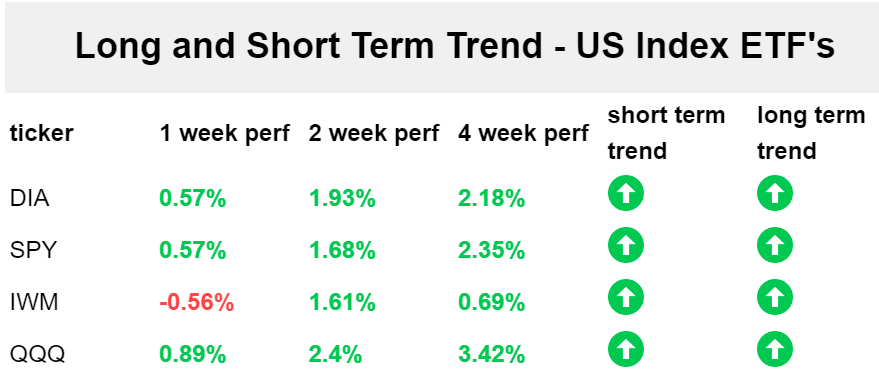Click the long term trend header
Viewport: 879px width, 384px height.
(811, 133)
